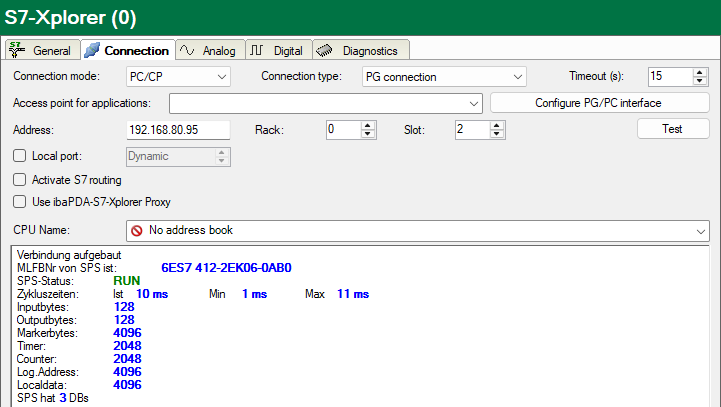Check Activate S7 routing
This screenshot has height=407, width=721.
(19, 179)
